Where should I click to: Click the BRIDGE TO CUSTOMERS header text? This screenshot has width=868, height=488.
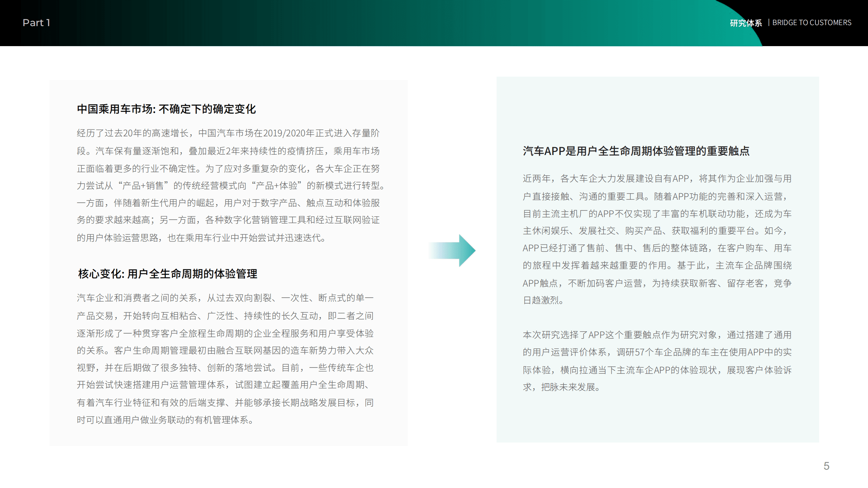tap(812, 23)
